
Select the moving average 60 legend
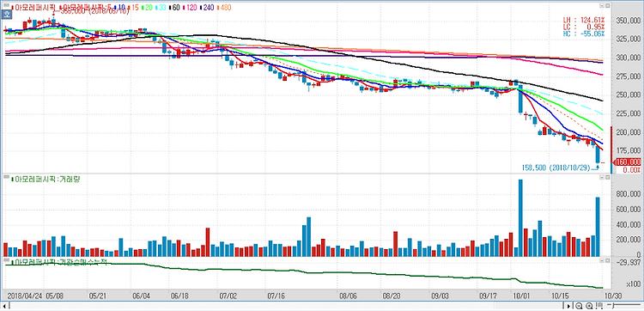click(x=174, y=8)
